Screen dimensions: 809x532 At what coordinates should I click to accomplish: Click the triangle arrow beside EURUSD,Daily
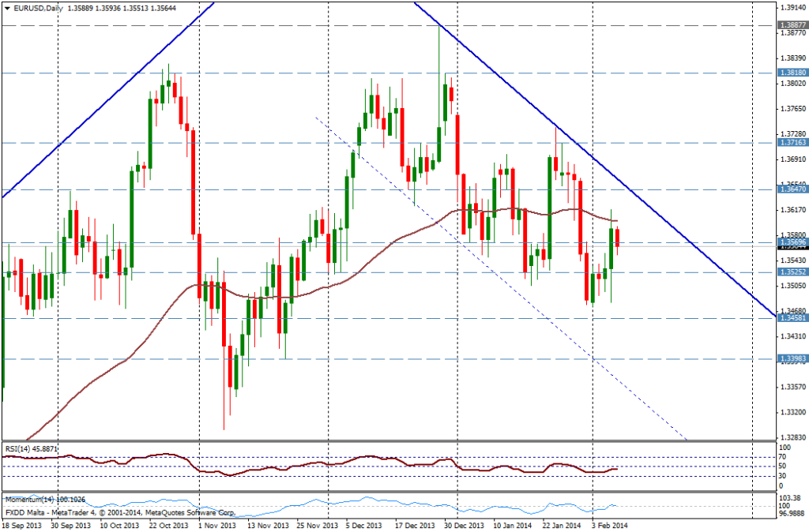(x=7, y=6)
